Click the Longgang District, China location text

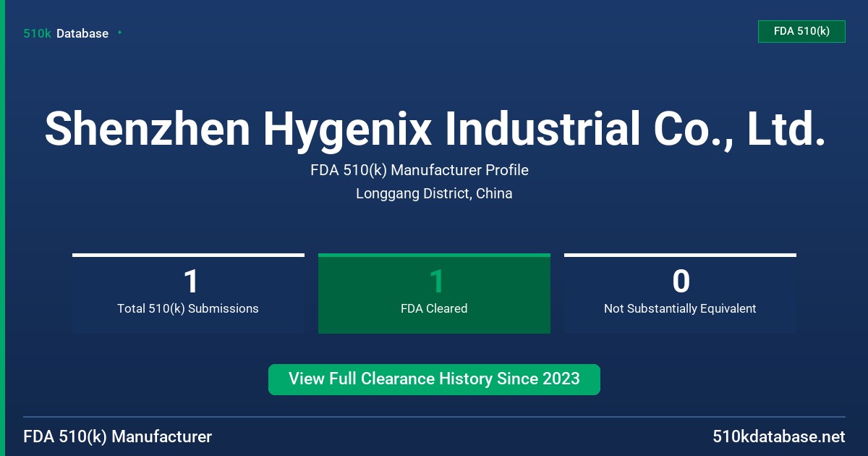click(x=434, y=193)
